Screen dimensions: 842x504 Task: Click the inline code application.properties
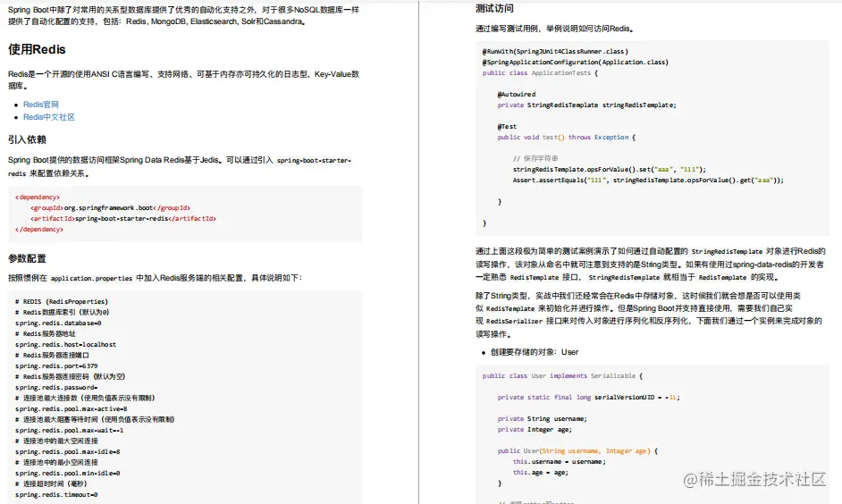click(x=91, y=278)
